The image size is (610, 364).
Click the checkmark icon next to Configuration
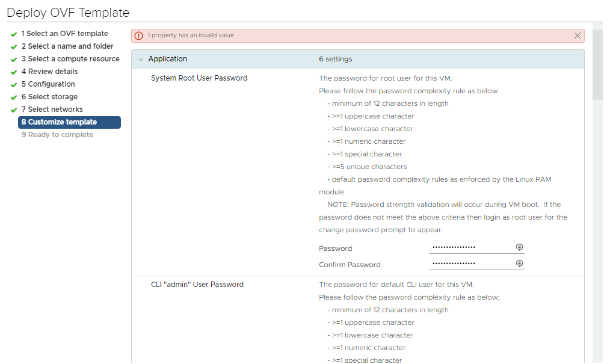coord(14,85)
